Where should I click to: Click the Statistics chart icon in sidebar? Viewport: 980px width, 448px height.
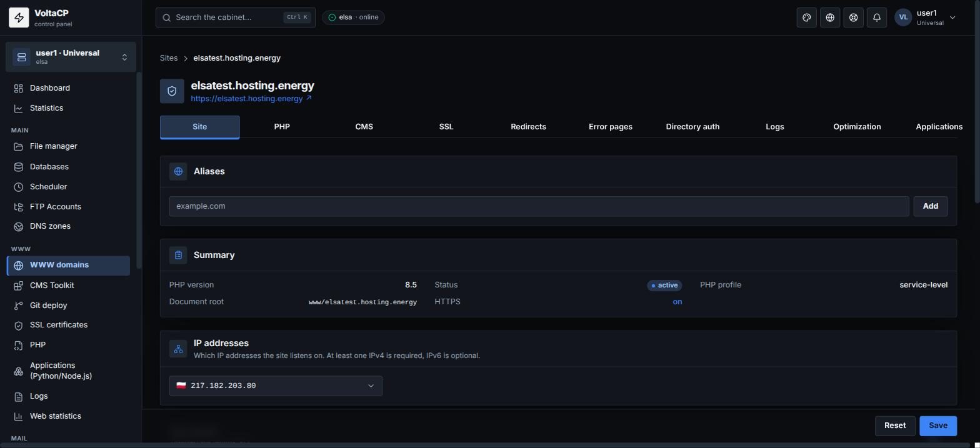19,108
